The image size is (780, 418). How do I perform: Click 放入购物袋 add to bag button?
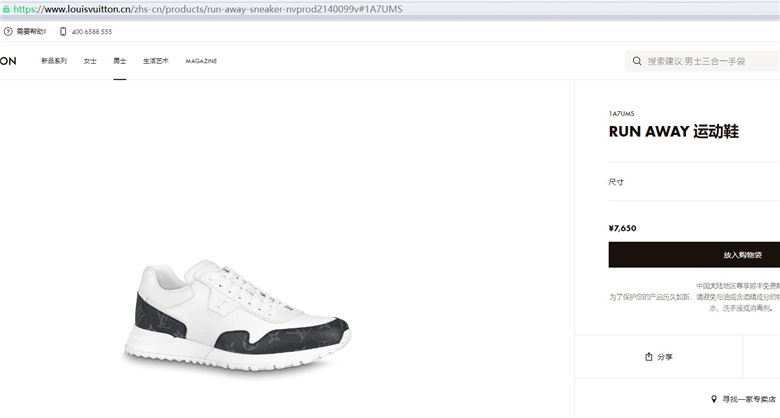click(694, 255)
